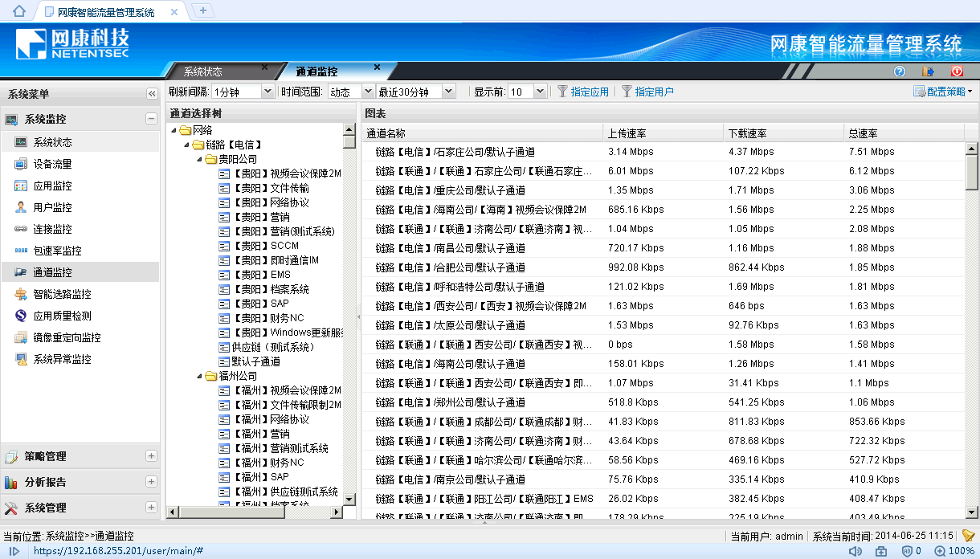Expand the 策略管理 section

(x=151, y=456)
